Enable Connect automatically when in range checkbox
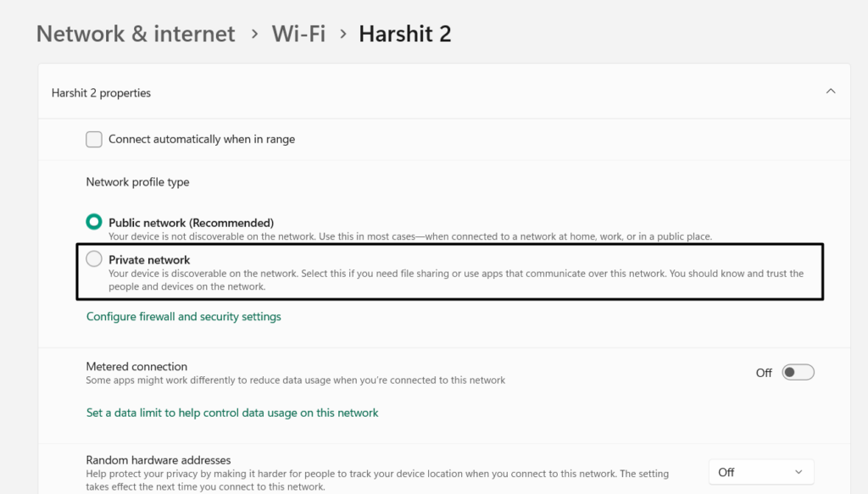This screenshot has width=868, height=494. pos(94,139)
